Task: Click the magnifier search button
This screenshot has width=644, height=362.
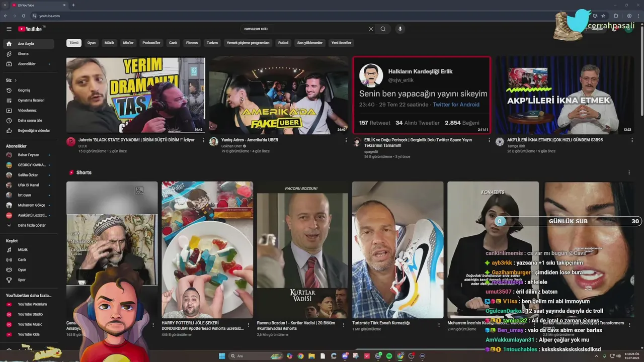Action: [383, 29]
